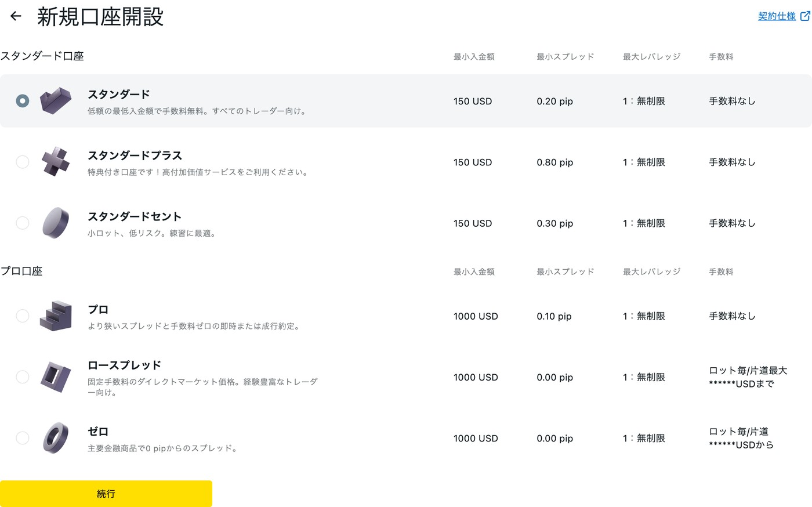The width and height of the screenshot is (812, 507).
Task: Click the スタンダード account heart-shaped icon
Action: click(x=56, y=101)
